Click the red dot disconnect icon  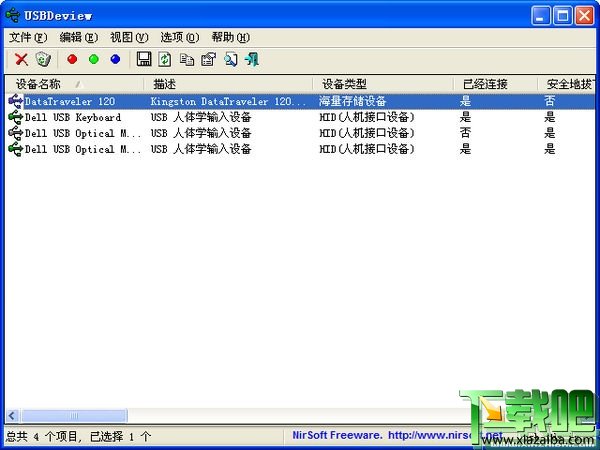72,59
